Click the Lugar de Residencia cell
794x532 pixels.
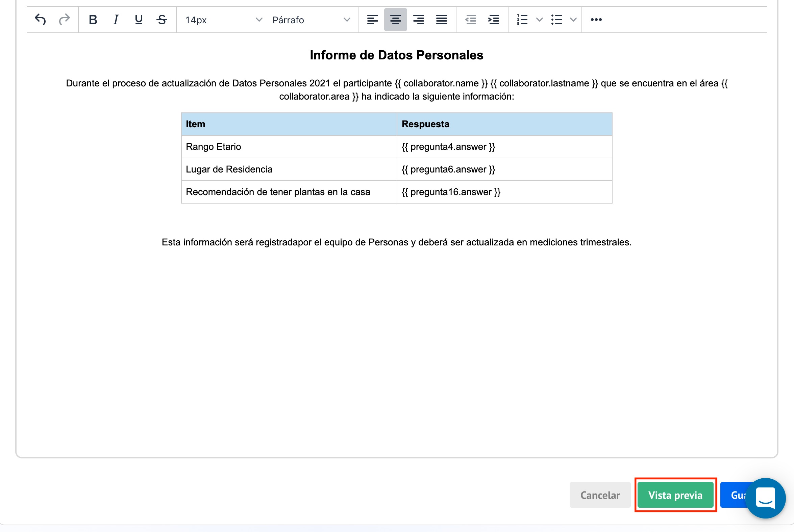[x=289, y=169]
